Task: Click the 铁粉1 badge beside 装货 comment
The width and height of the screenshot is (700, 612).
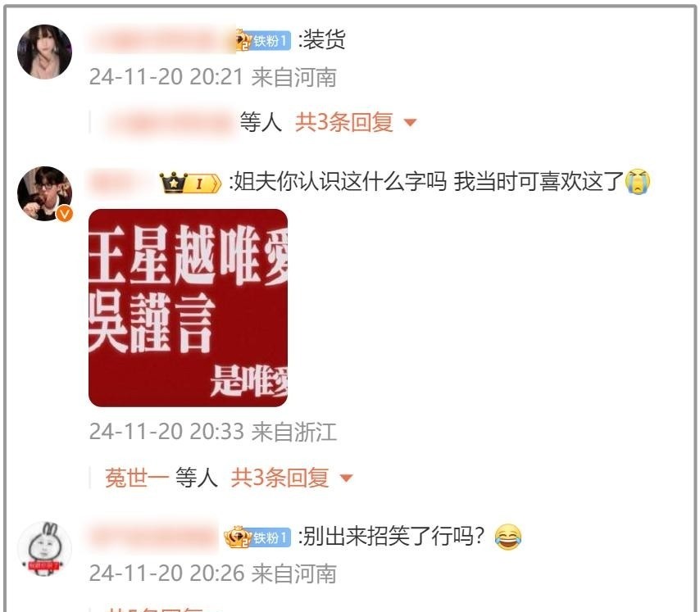Action: [x=264, y=41]
